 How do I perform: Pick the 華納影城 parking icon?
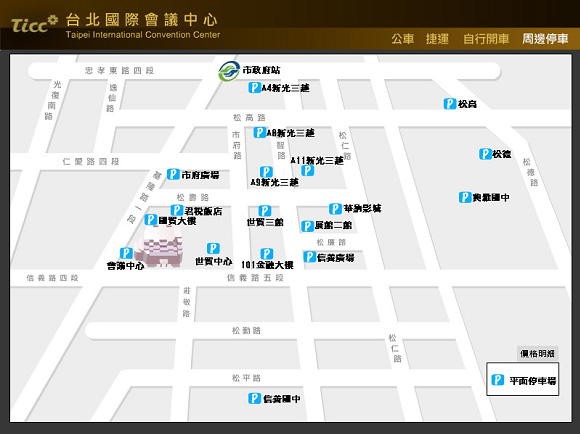click(x=335, y=209)
